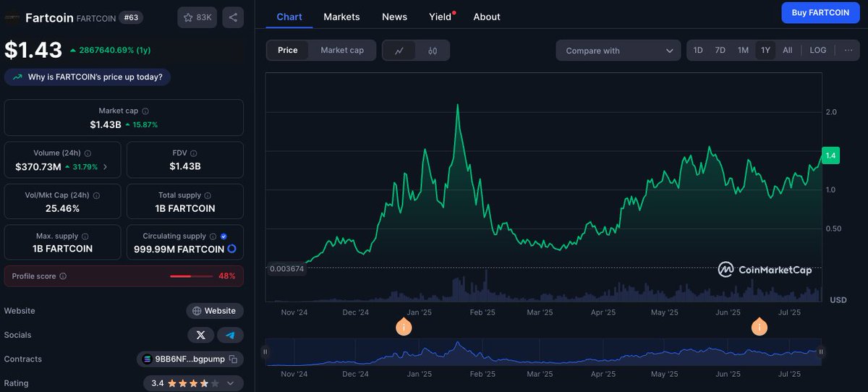Image resolution: width=868 pixels, height=392 pixels.
Task: Open the About tab
Action: tap(487, 17)
